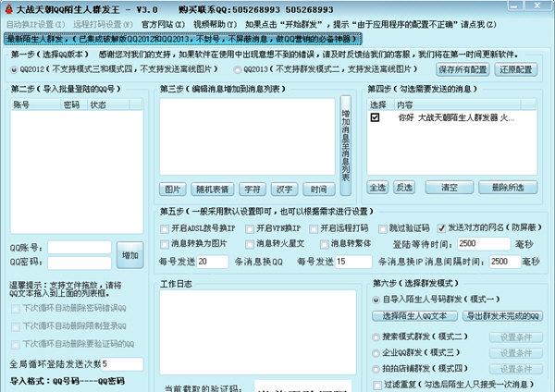Click the highlighted 最新陌生人群发 banner text
Image resolution: width=555 pixels, height=392 pixels.
click(183, 39)
